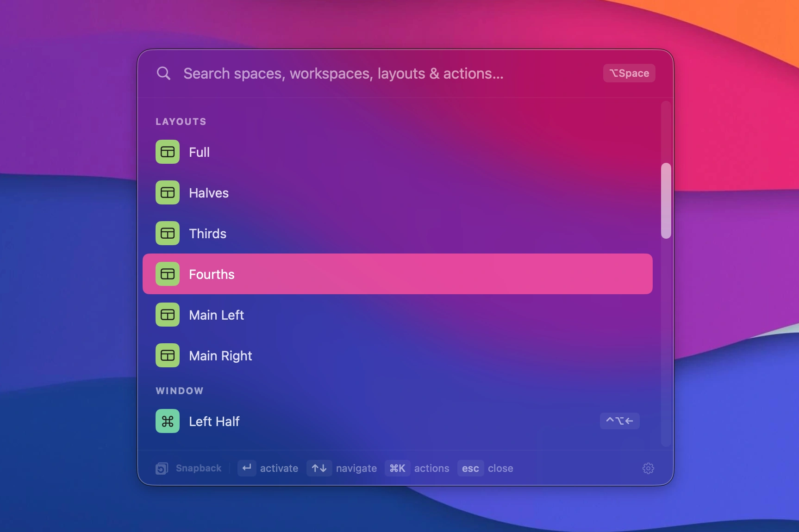The height and width of the screenshot is (532, 799).
Task: Click the 'actions' hint text
Action: [431, 468]
